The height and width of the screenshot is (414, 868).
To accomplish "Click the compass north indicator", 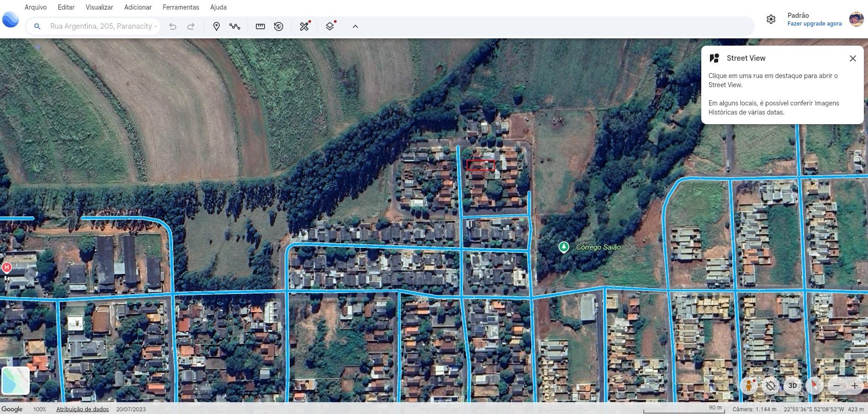I will coord(814,386).
